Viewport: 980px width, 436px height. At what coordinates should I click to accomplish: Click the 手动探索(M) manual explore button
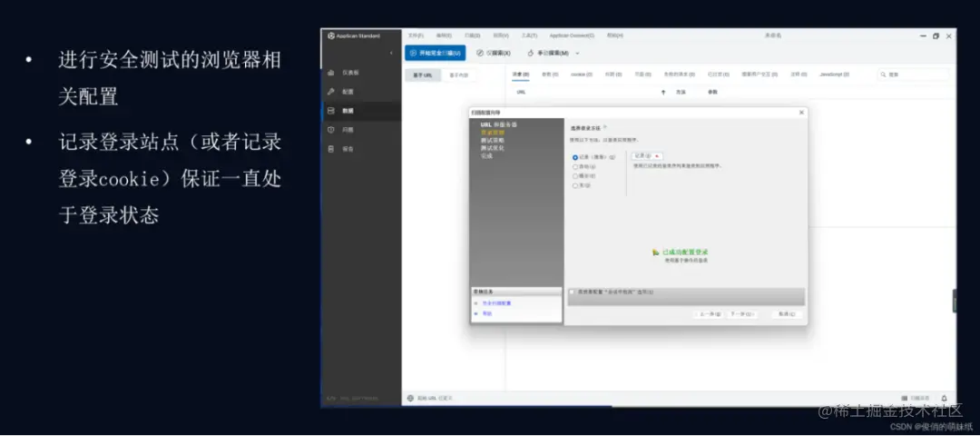[548, 54]
